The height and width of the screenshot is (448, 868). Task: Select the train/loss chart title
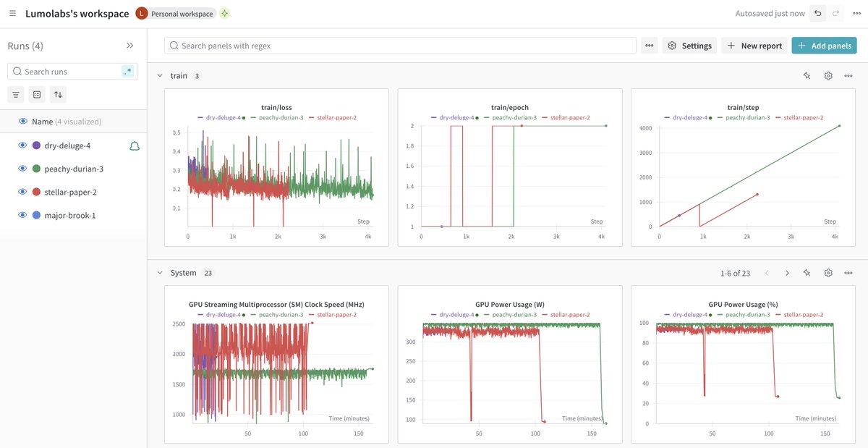point(276,107)
